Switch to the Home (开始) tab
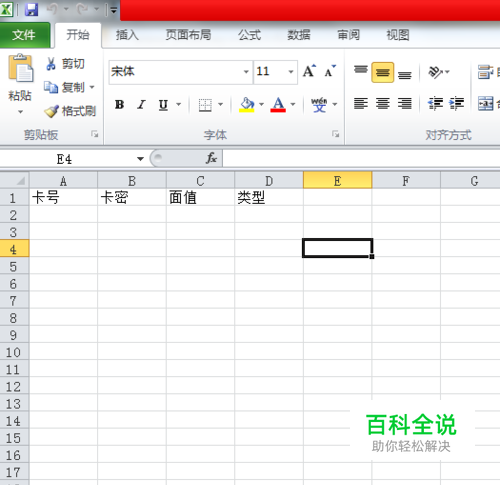The width and height of the screenshot is (500, 485). pos(78,35)
